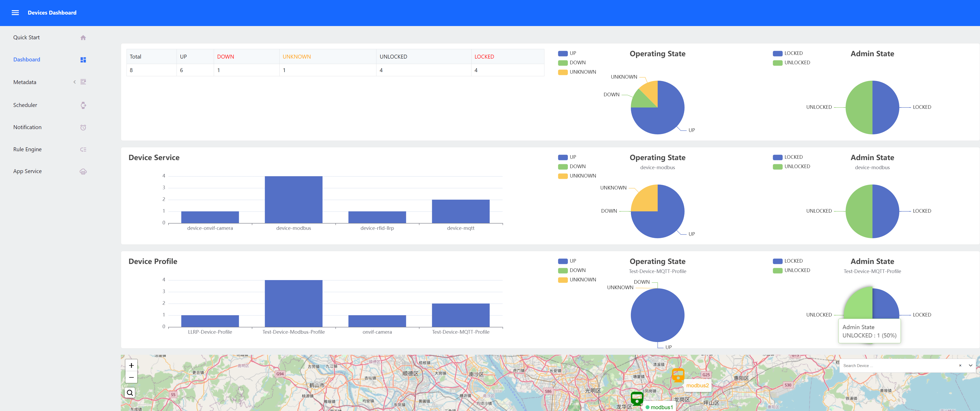Click the App Service cloud icon
This screenshot has width=980, height=411.
[83, 172]
